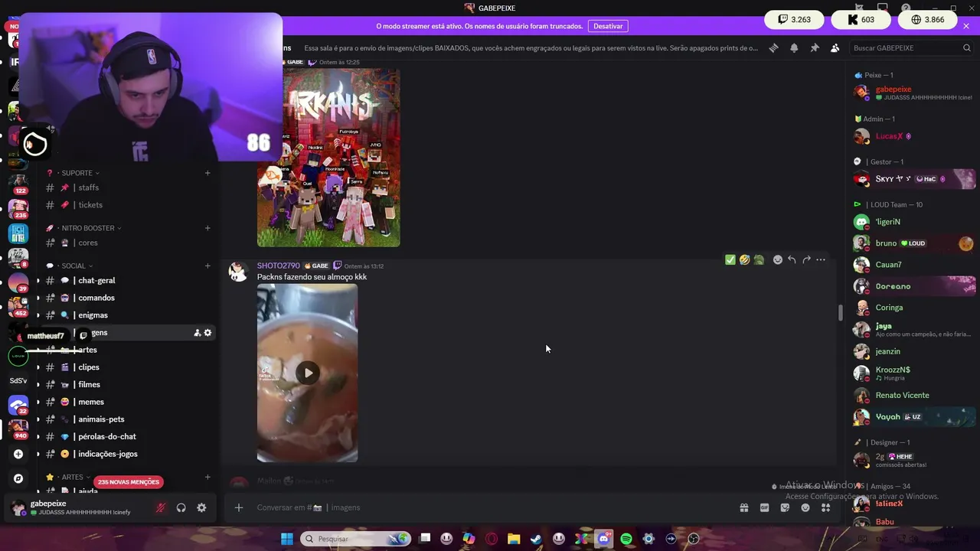Open Windows Start menu
The width and height of the screenshot is (980, 551).
click(286, 539)
